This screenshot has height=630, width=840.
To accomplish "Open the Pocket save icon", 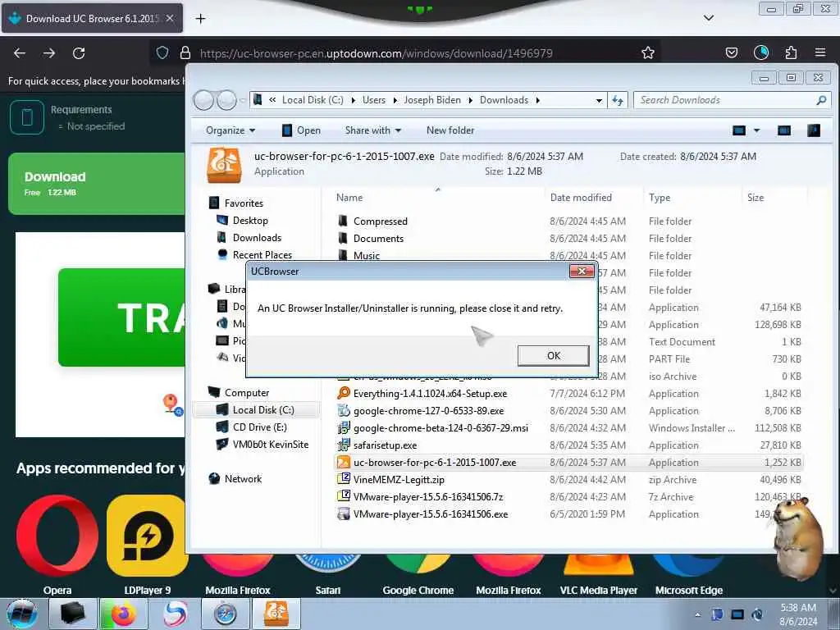I will point(731,52).
